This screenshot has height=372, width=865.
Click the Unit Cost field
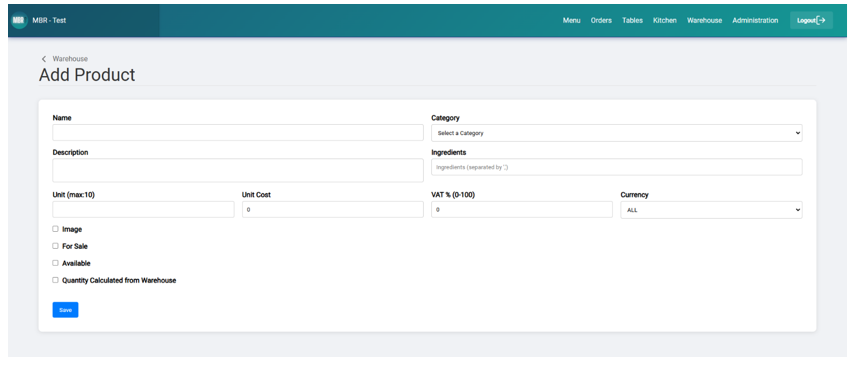pyautogui.click(x=333, y=209)
